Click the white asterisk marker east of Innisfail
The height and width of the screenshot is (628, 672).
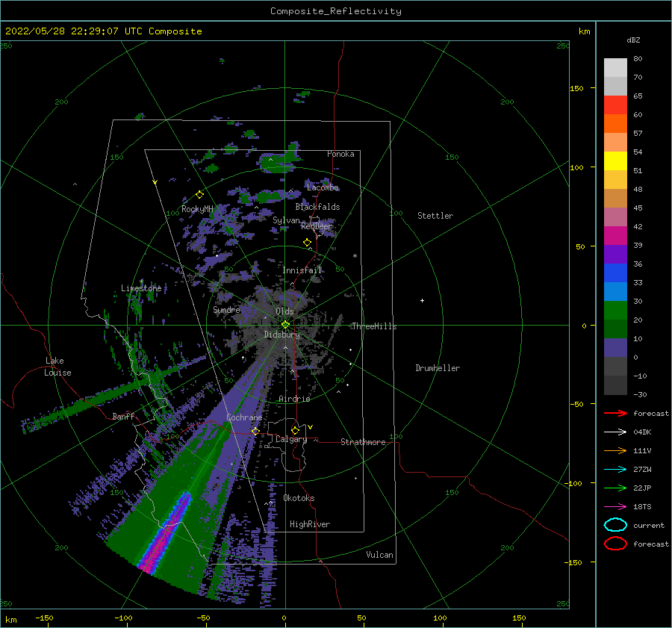[x=355, y=256]
